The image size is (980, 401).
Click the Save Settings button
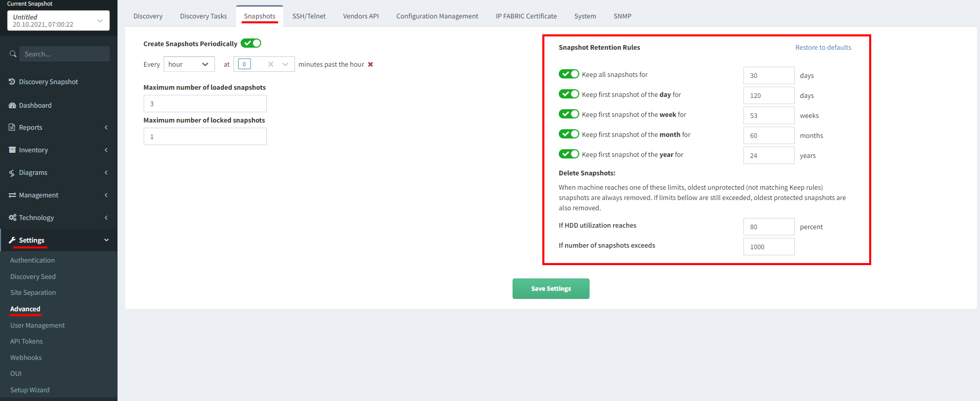click(551, 289)
